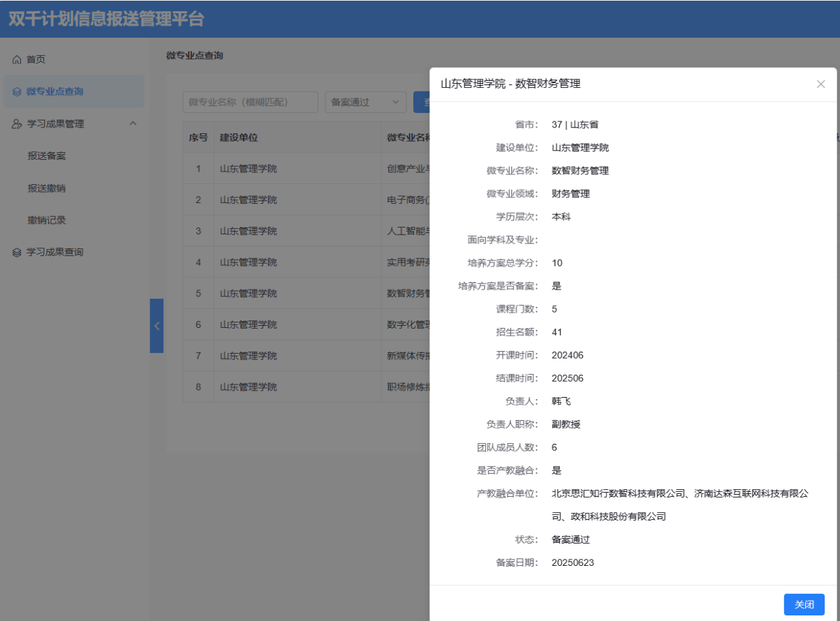Focus the 微专业名称 search input field

pos(250,102)
